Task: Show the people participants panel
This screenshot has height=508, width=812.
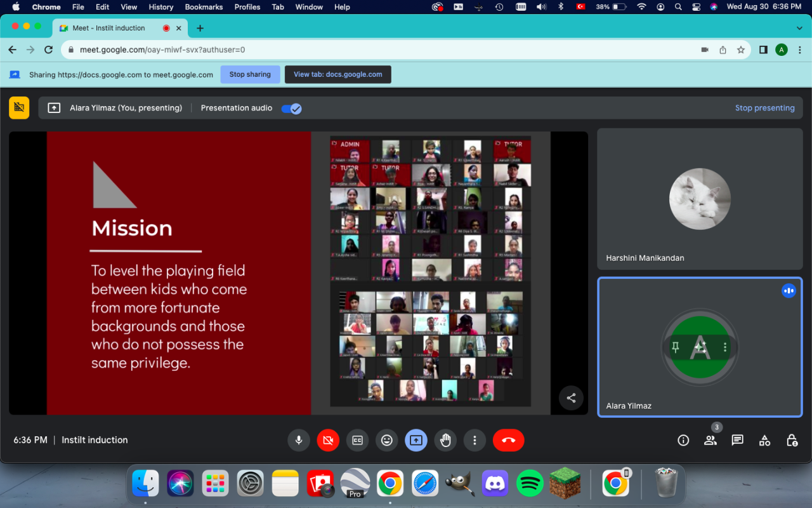Action: (x=710, y=440)
